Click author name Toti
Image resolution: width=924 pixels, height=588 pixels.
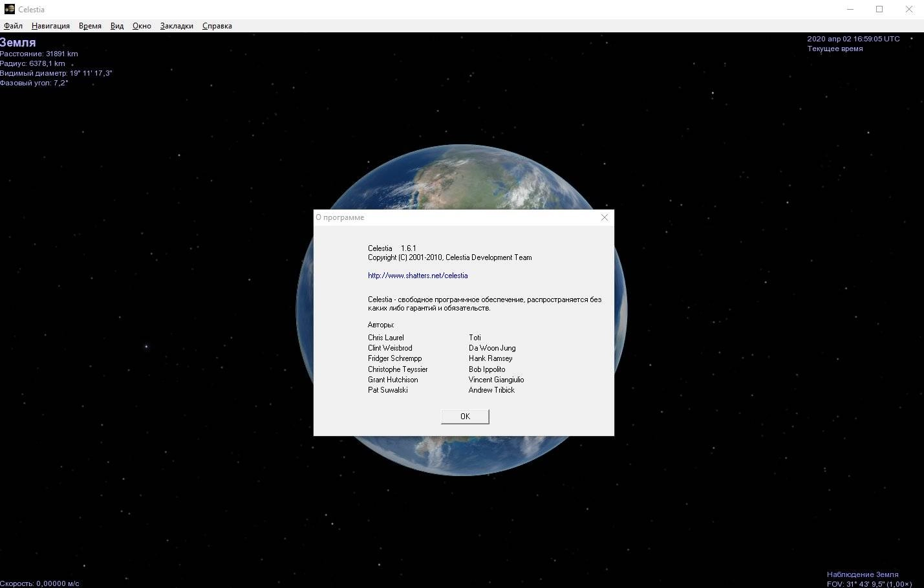475,338
